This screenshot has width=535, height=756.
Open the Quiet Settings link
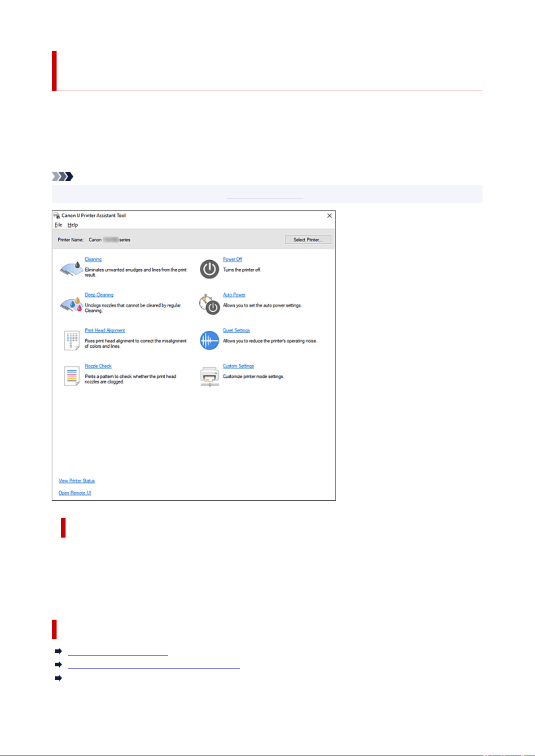237,330
